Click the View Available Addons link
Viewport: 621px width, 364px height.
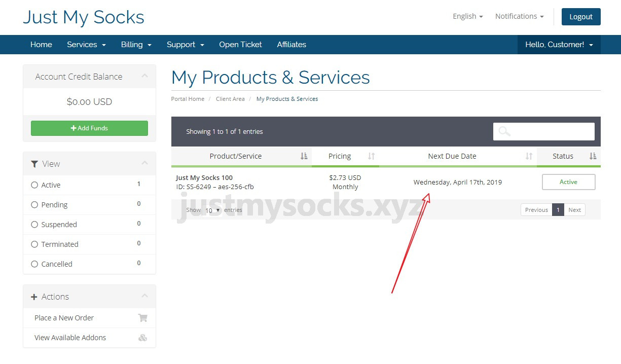[70, 338]
